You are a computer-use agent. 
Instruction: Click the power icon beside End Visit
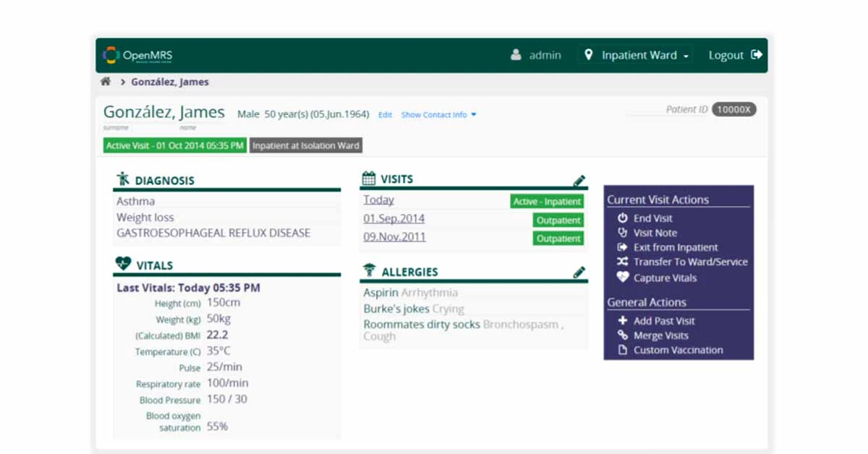coord(623,218)
